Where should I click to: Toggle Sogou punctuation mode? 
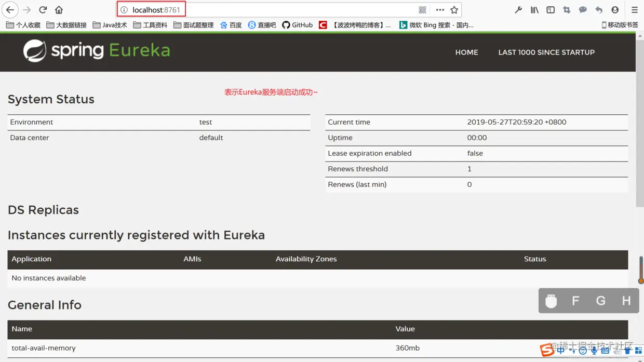click(x=572, y=351)
